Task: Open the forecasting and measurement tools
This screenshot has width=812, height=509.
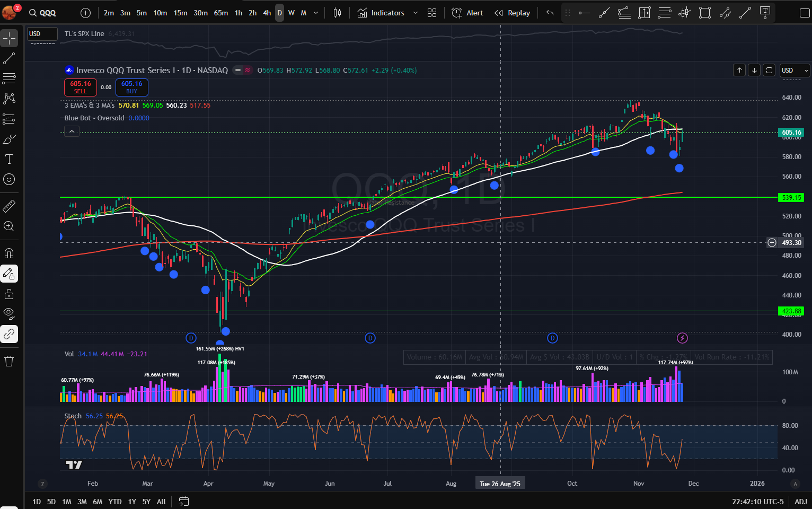Action: (x=9, y=119)
